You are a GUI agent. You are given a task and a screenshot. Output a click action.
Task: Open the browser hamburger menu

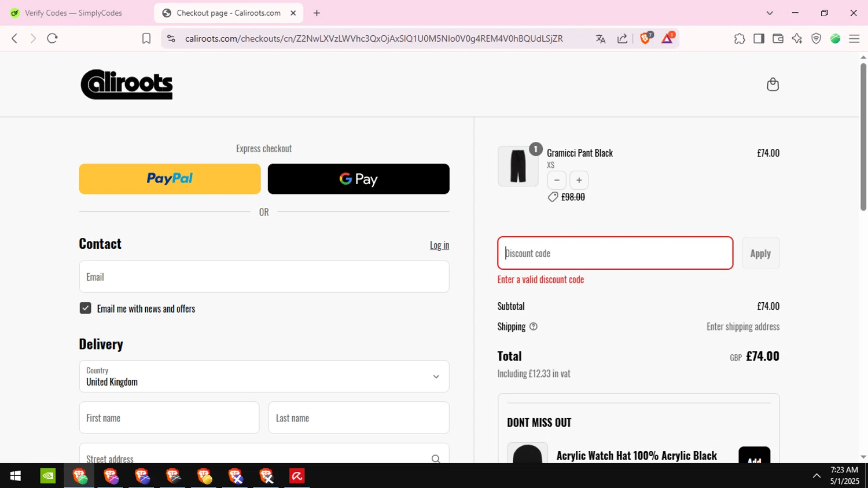pos(854,39)
